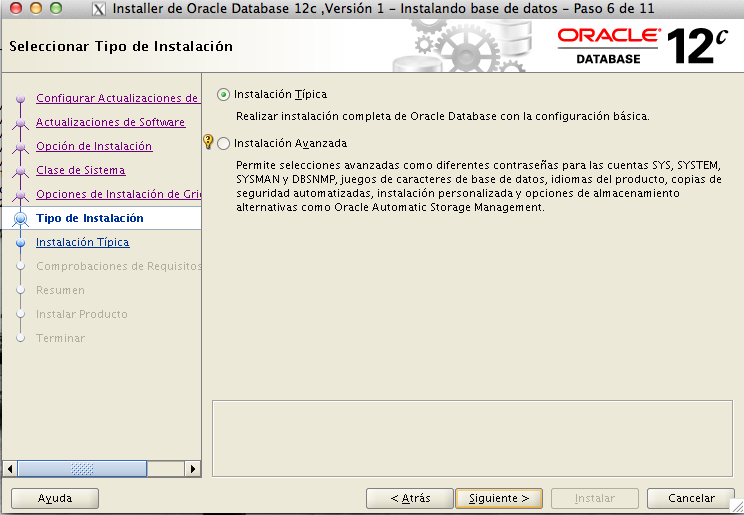
Task: Click the horizontal scrollbar thumb under the steps
Action: pyautogui.click(x=84, y=468)
